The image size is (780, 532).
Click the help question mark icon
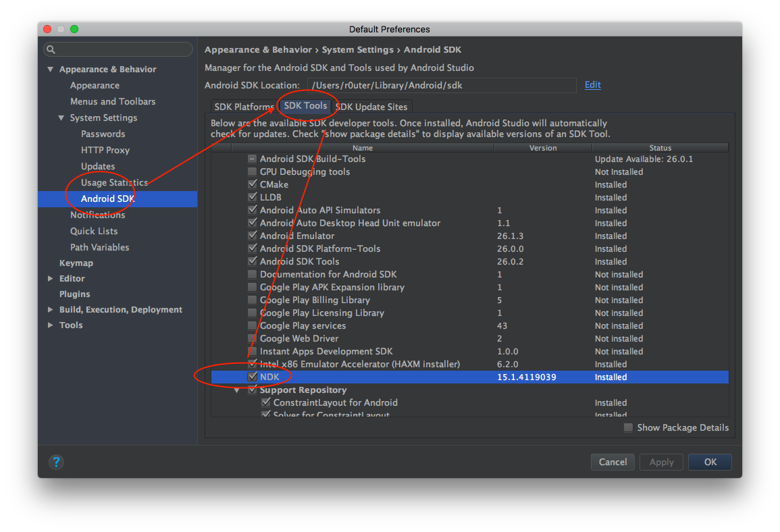click(x=57, y=462)
